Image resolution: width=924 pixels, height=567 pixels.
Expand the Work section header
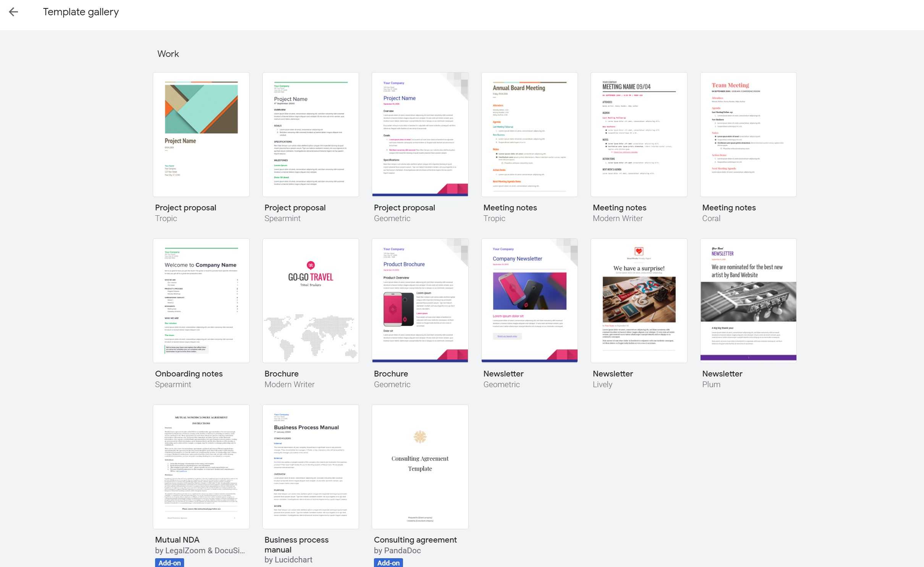(x=168, y=54)
